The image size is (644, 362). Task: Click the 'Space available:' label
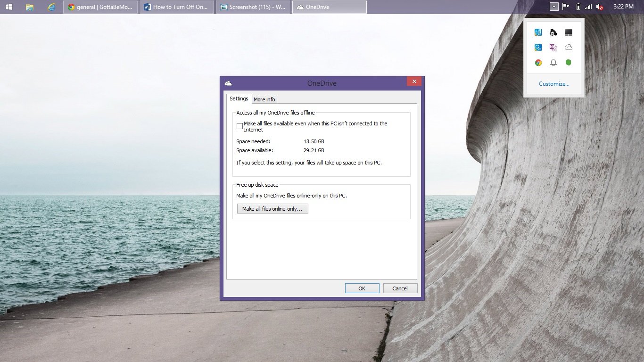255,150
